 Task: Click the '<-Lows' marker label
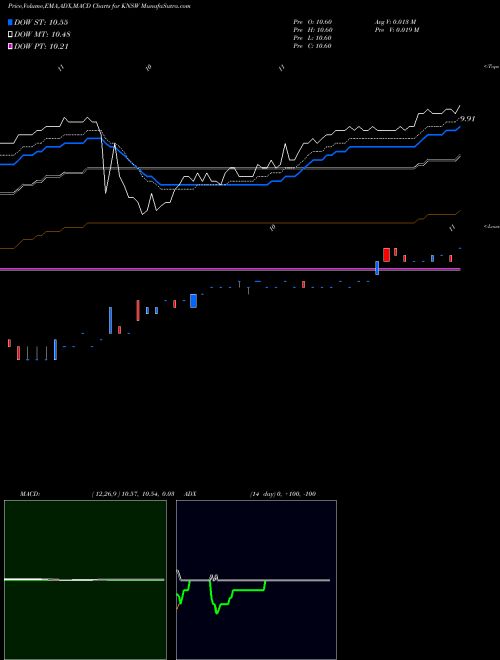[x=492, y=226]
